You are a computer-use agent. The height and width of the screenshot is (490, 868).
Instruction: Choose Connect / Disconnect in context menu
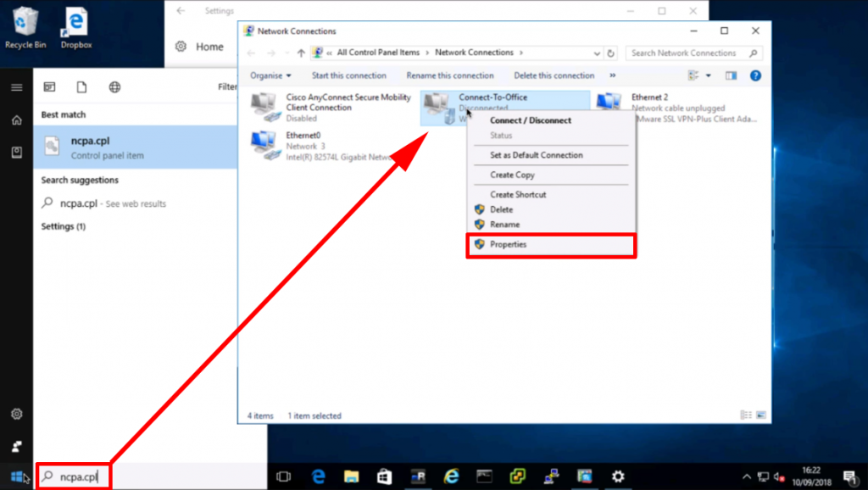[x=531, y=120]
